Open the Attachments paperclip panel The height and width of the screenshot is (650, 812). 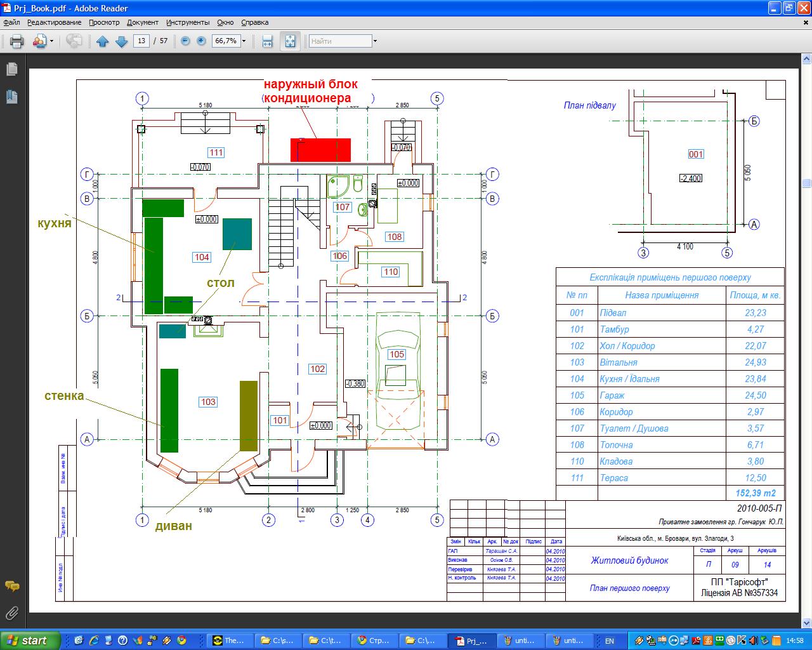click(11, 613)
